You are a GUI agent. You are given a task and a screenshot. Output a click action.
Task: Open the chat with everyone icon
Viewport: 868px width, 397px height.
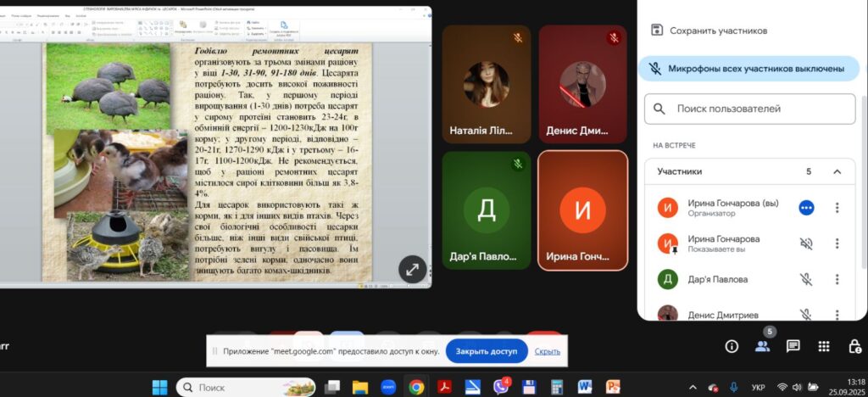tap(793, 346)
